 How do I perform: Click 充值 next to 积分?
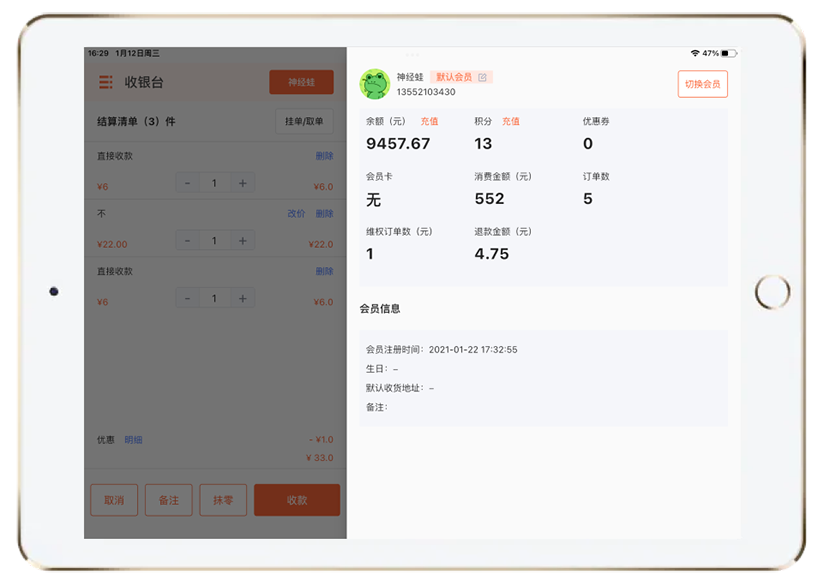pos(511,121)
